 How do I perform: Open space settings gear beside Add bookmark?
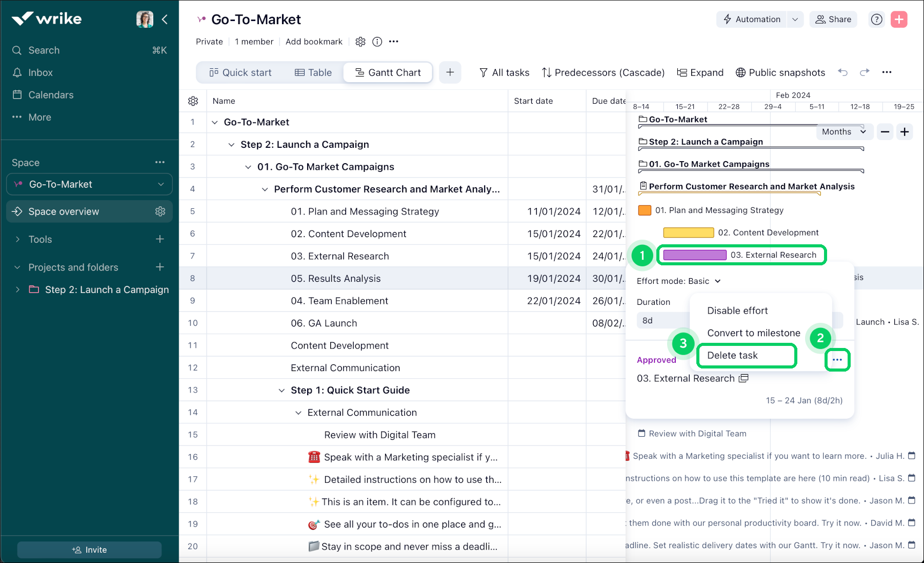(x=360, y=42)
